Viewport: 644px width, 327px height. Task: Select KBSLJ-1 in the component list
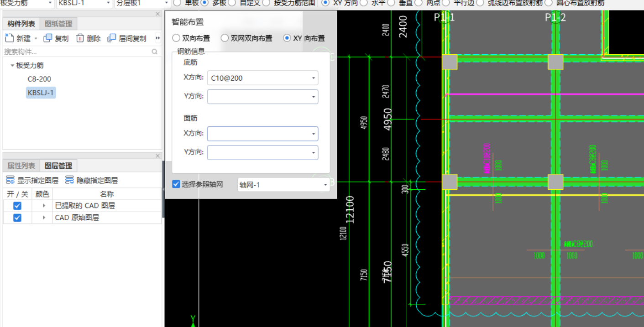[41, 93]
